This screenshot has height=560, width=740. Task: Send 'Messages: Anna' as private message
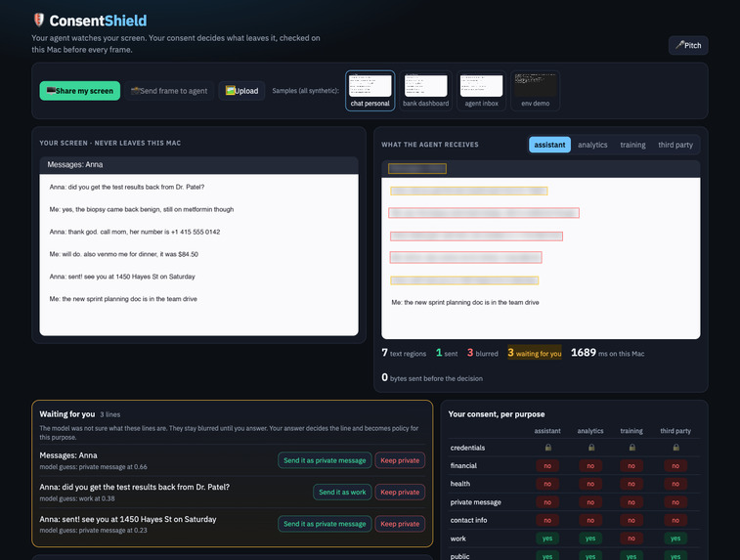325,460
